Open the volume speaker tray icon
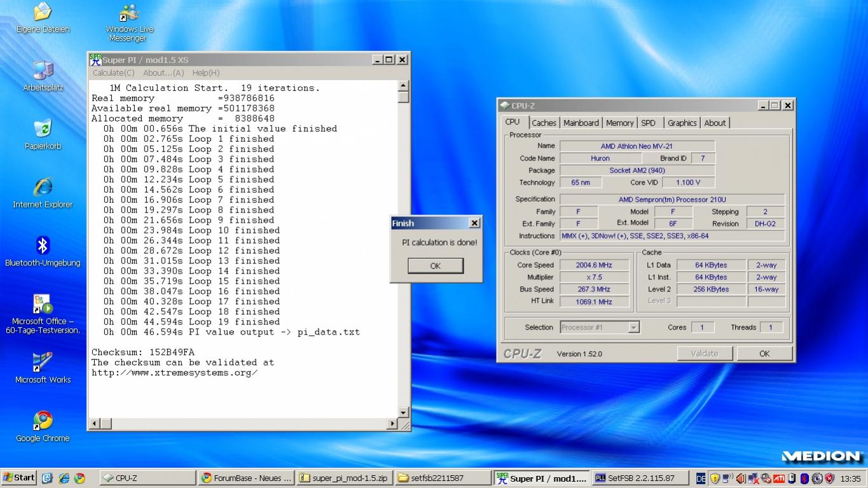The width and height of the screenshot is (868, 488). (x=741, y=478)
